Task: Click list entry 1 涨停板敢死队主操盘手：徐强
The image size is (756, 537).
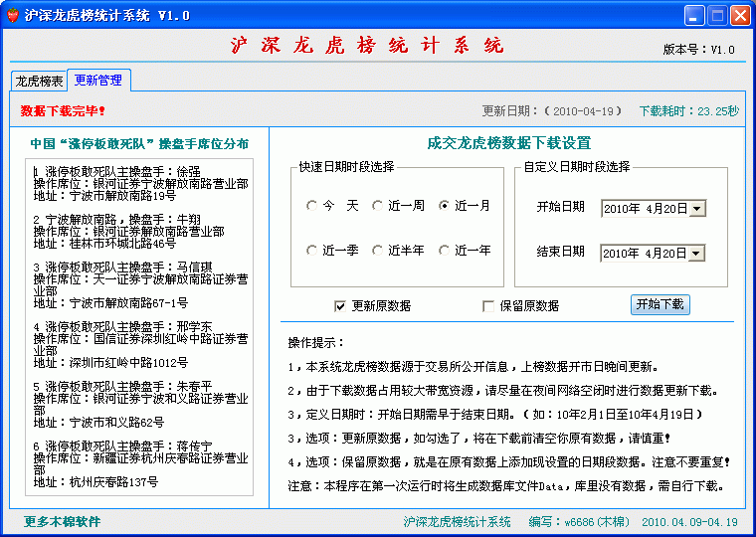Action: pos(117,172)
